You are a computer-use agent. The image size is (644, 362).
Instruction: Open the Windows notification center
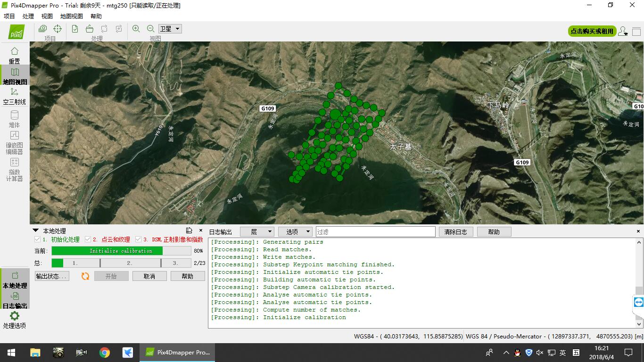(628, 353)
